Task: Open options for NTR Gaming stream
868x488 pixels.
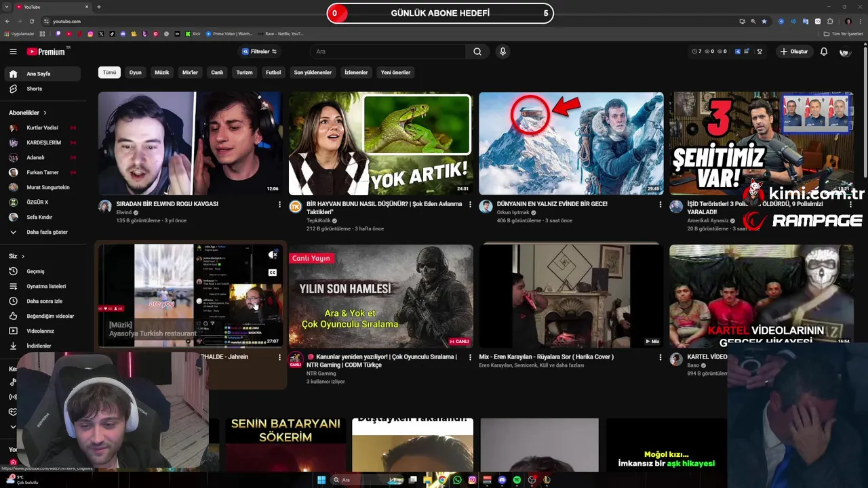Action: coord(470,357)
